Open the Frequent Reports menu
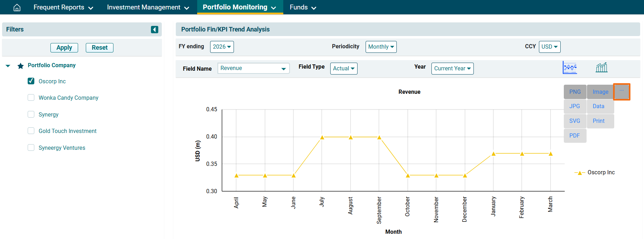Screen dimensions: 644x239 (63, 7)
